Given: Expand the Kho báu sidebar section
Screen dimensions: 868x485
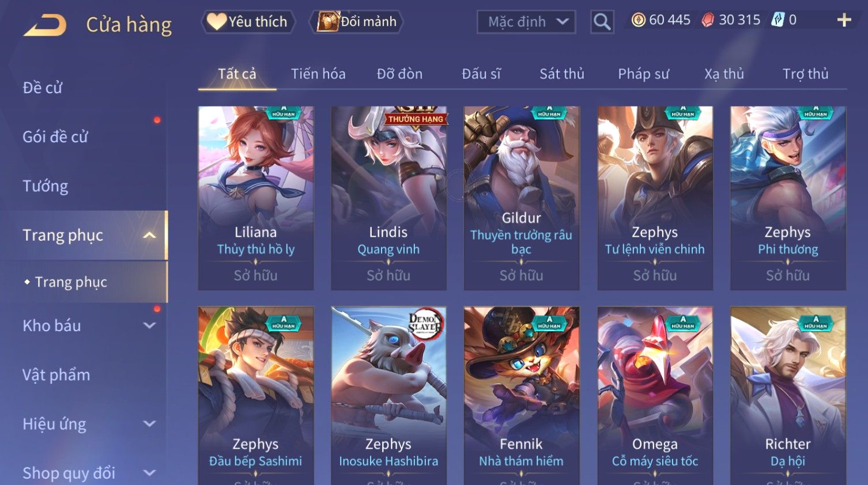Looking at the screenshot, I should [x=149, y=325].
